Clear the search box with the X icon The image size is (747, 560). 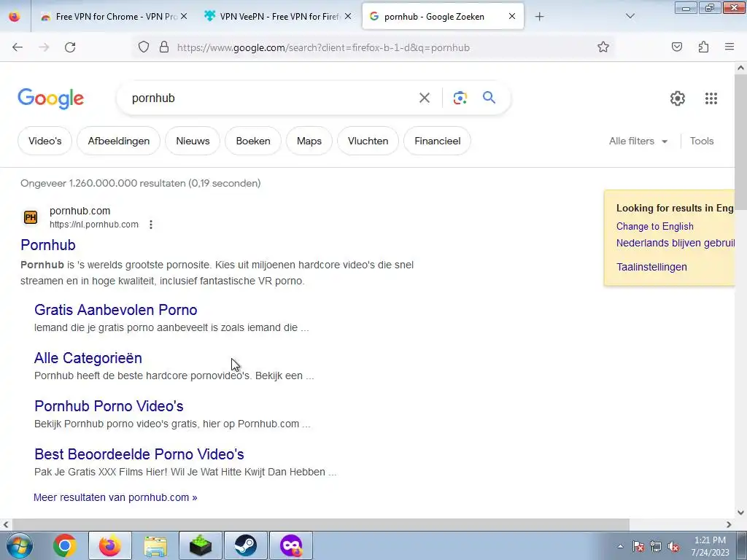(424, 98)
